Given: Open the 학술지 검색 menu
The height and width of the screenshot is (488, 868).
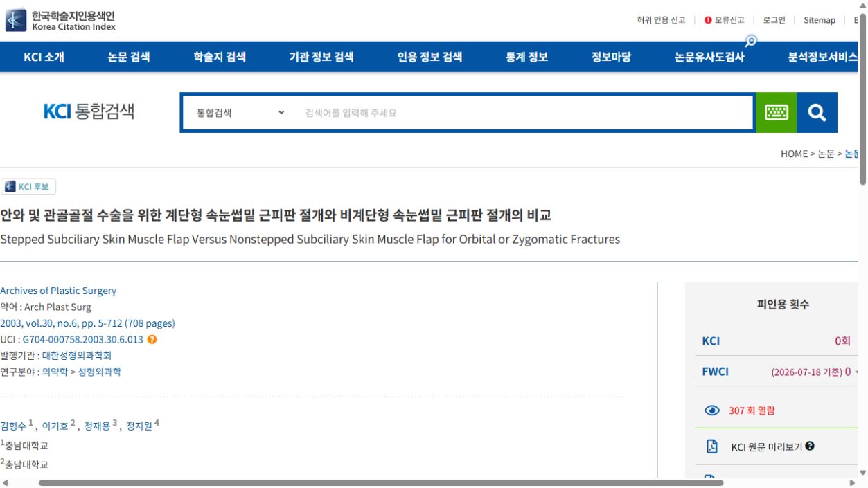Looking at the screenshot, I should [220, 57].
